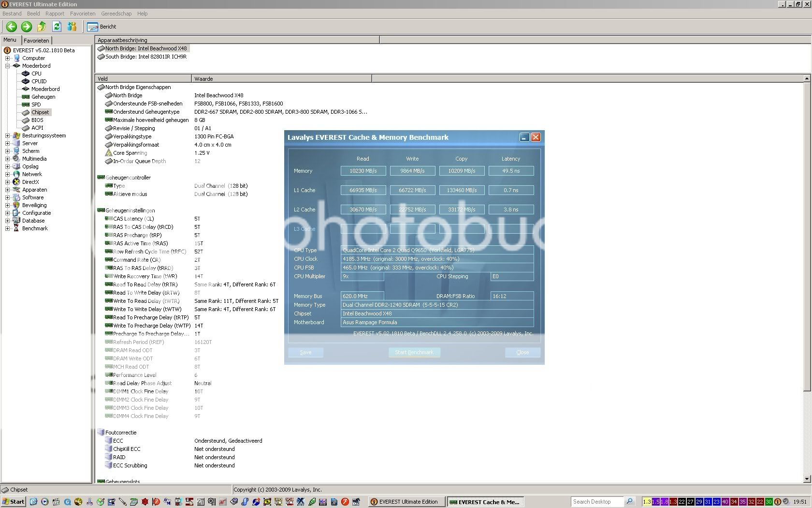812x508 pixels.
Task: Expand the DirectX tree node
Action: tap(8, 182)
